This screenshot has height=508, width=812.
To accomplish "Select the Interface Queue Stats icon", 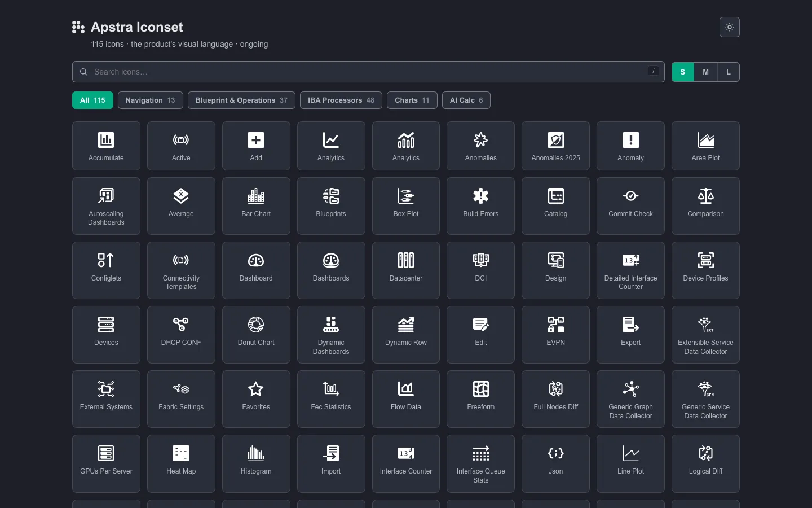I will 480,463.
